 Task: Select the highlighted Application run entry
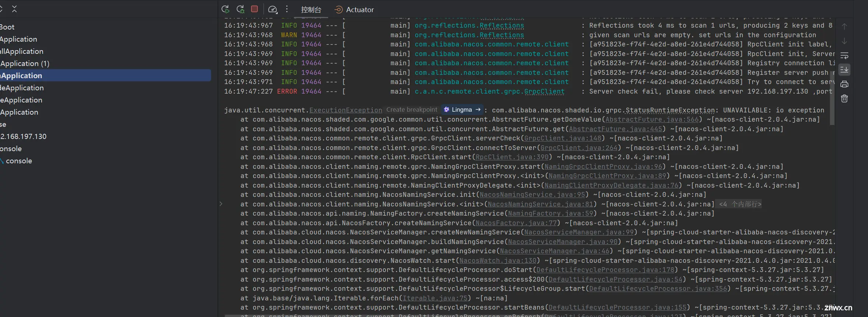[x=105, y=75]
